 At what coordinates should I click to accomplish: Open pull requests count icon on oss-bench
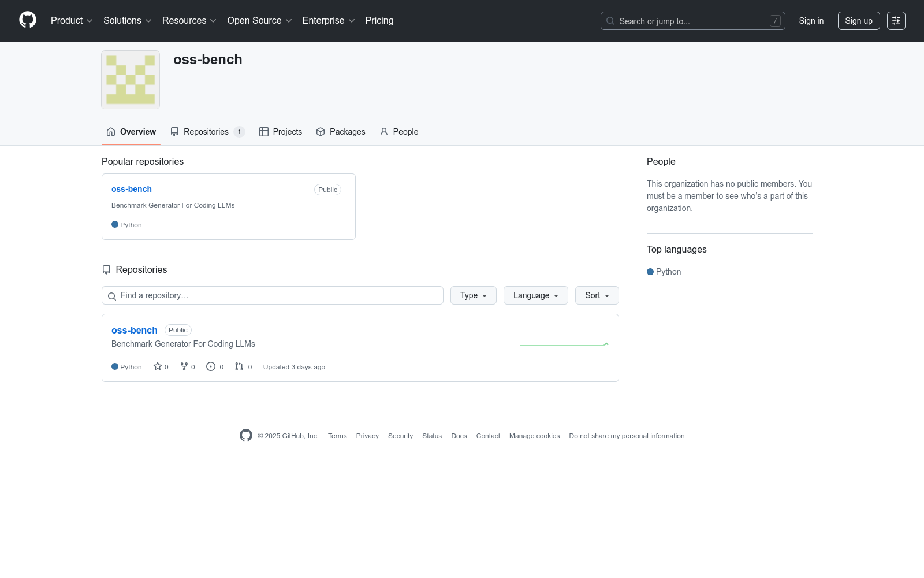tap(239, 366)
